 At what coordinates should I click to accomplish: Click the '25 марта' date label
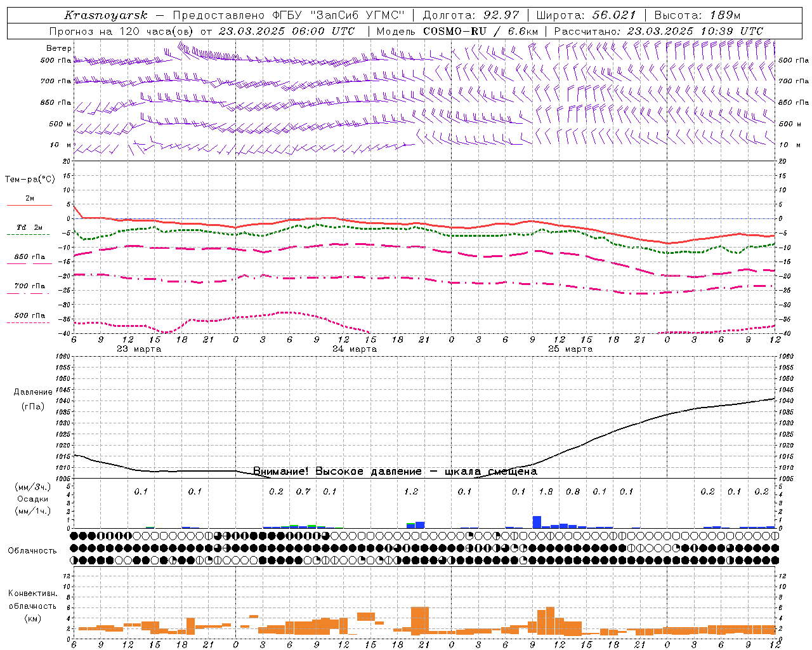coord(570,349)
